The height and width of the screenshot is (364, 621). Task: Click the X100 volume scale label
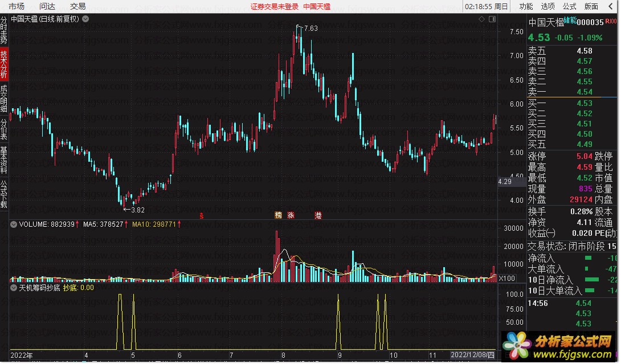coord(507,279)
